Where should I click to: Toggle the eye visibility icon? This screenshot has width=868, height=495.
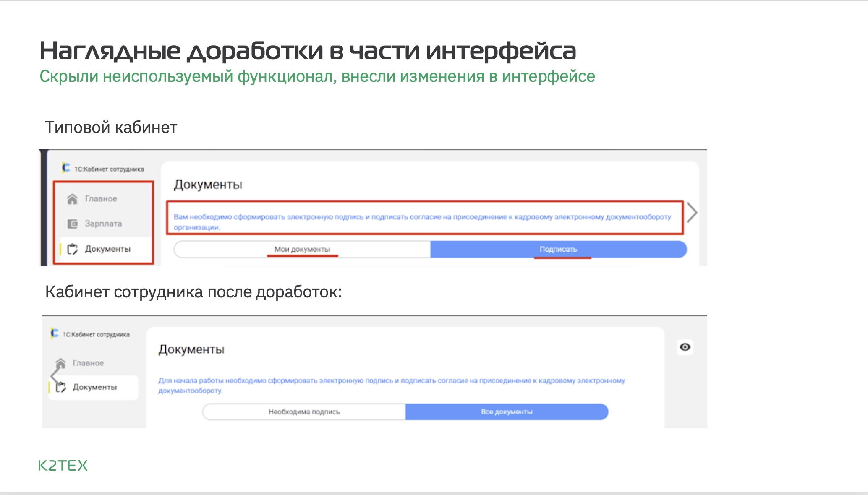point(685,347)
